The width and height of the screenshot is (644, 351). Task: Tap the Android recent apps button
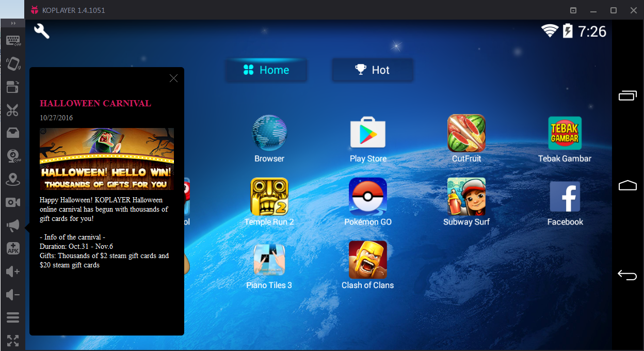tap(627, 95)
